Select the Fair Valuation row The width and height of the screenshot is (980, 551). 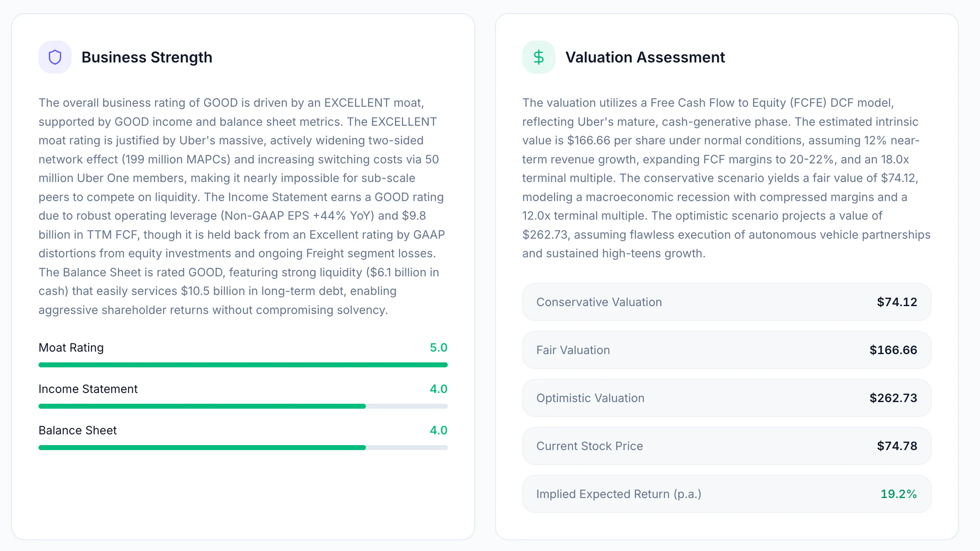727,350
